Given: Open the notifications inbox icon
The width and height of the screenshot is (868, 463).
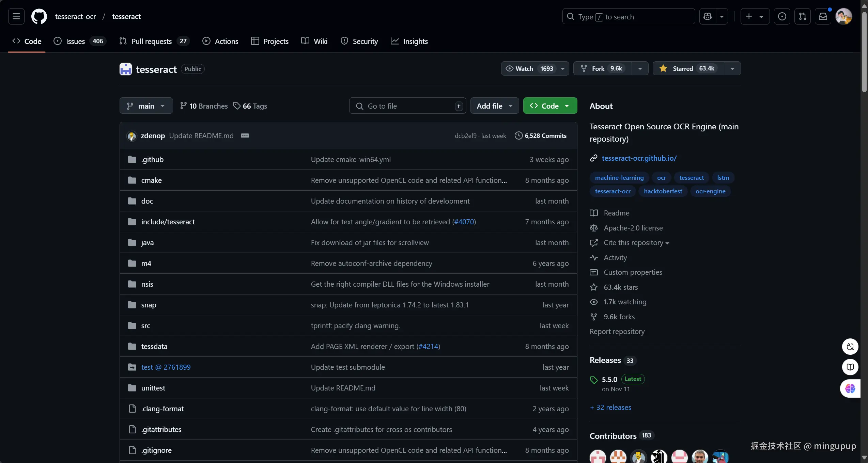Looking at the screenshot, I should pos(823,16).
